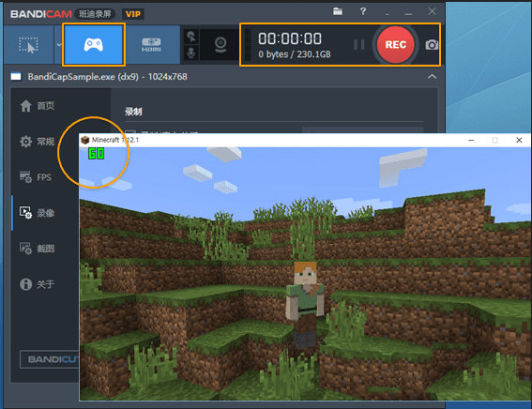Enable the webcam overlay icon
Viewport: 532px width, 409px height.
point(220,45)
